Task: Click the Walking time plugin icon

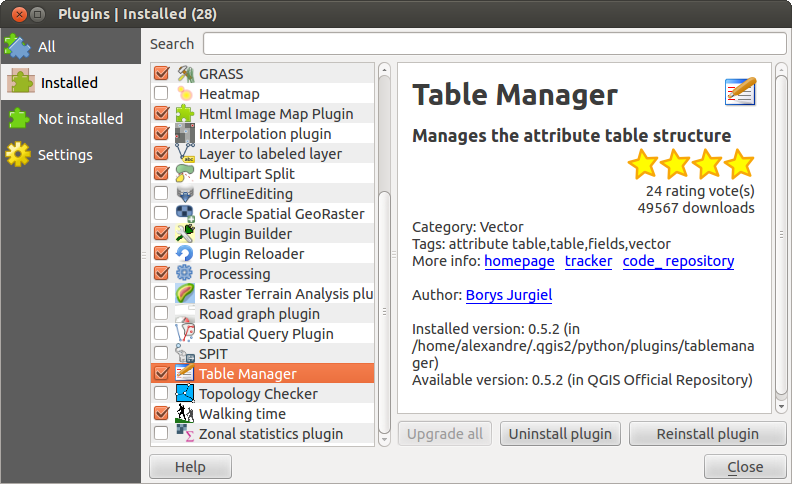Action: click(185, 414)
